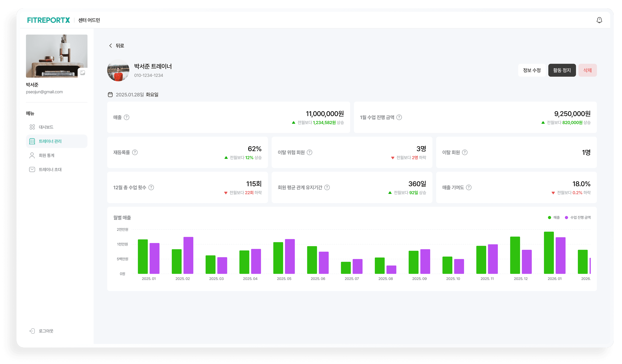Open the 회원 통계 menu item
The width and height of the screenshot is (622, 364).
coord(47,155)
